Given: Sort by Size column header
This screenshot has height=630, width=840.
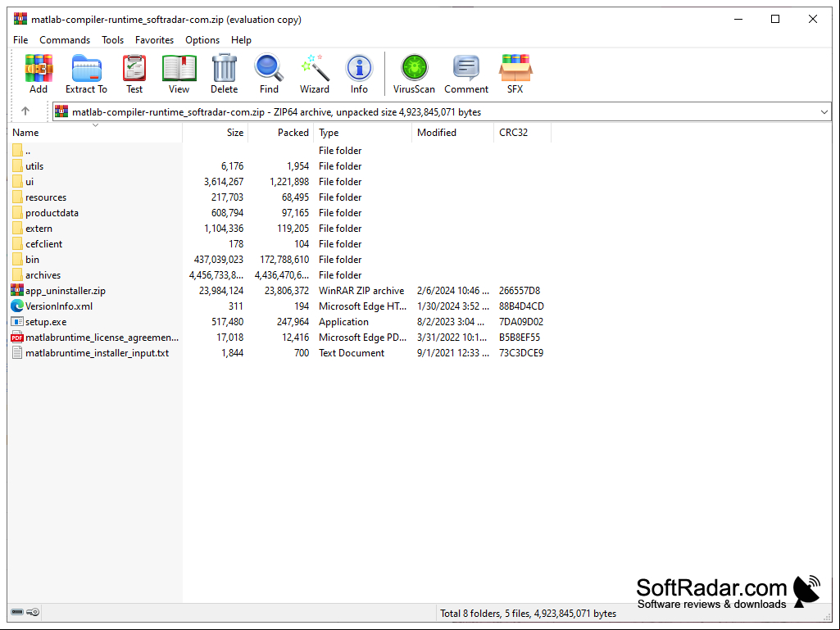Looking at the screenshot, I should [x=216, y=133].
